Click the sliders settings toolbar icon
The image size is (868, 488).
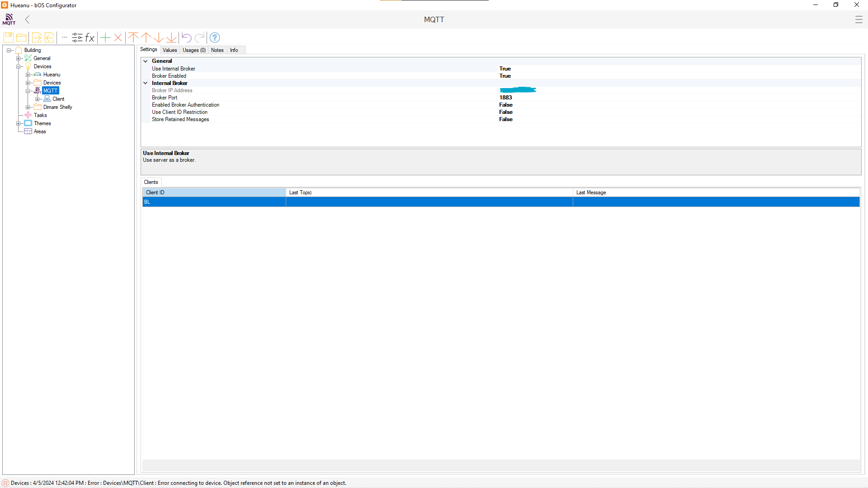[77, 38]
